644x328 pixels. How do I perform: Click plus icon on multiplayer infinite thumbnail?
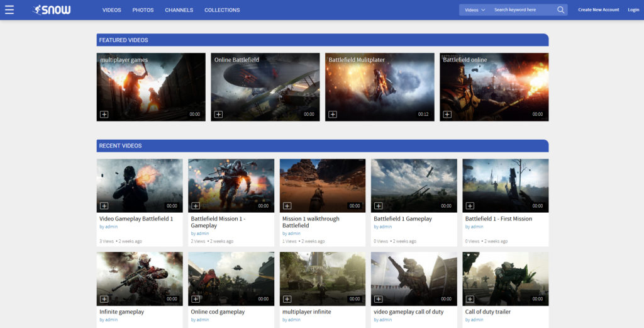click(287, 299)
